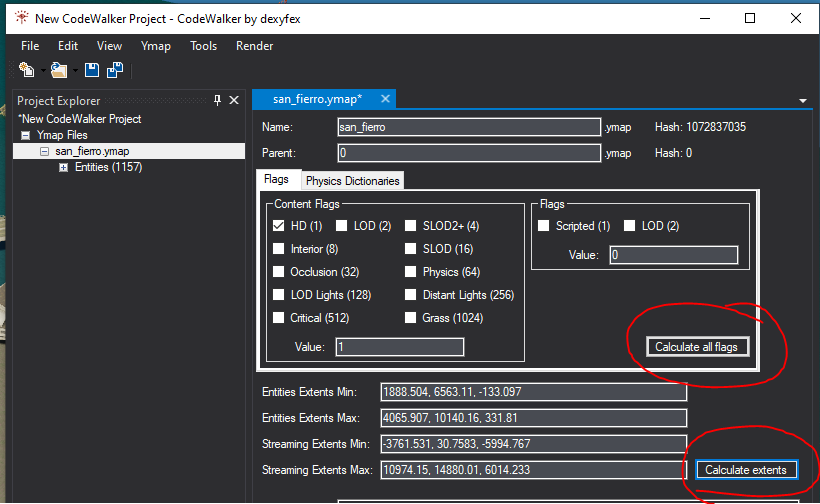Image resolution: width=820 pixels, height=504 pixels.
Task: Click the Entities Extents Max field
Action: coord(533,418)
